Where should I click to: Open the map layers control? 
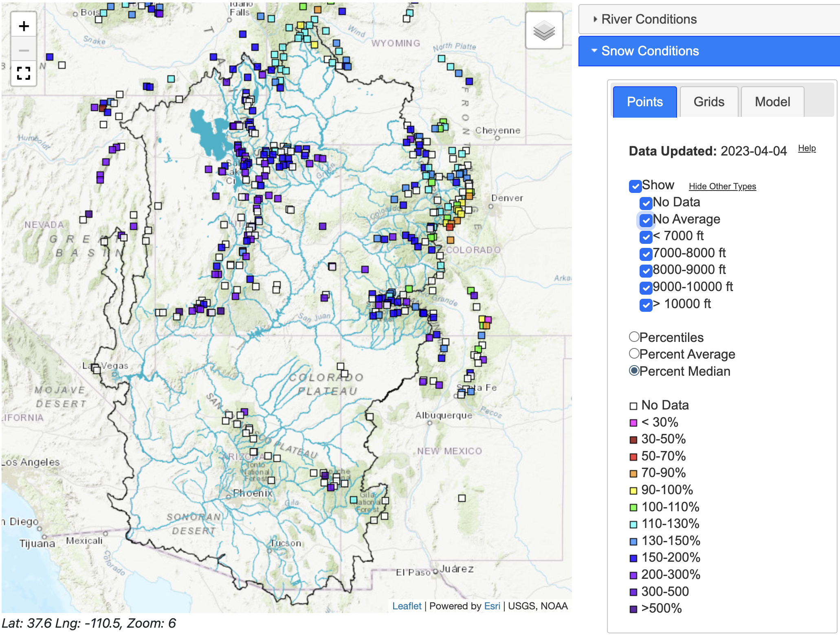click(x=544, y=31)
